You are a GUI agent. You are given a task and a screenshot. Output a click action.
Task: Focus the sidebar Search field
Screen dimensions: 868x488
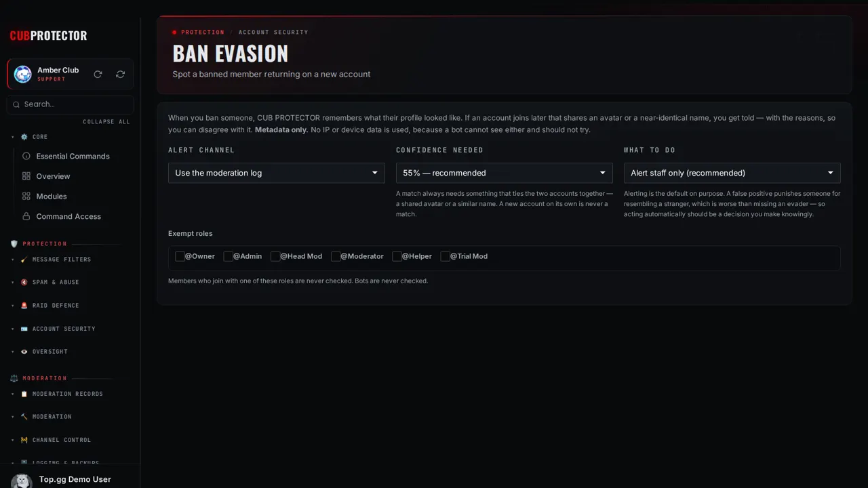pyautogui.click(x=71, y=104)
